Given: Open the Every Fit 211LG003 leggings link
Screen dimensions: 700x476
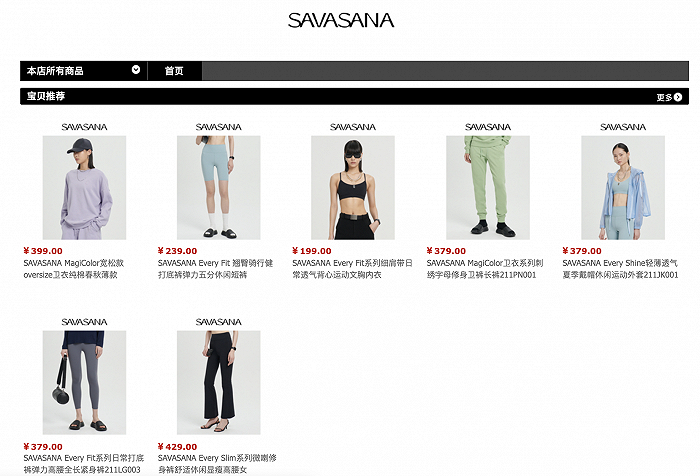Looking at the screenshot, I should 83,464.
